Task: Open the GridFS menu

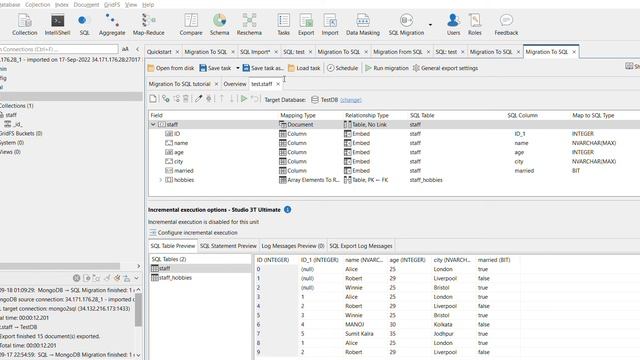Action: point(112,4)
